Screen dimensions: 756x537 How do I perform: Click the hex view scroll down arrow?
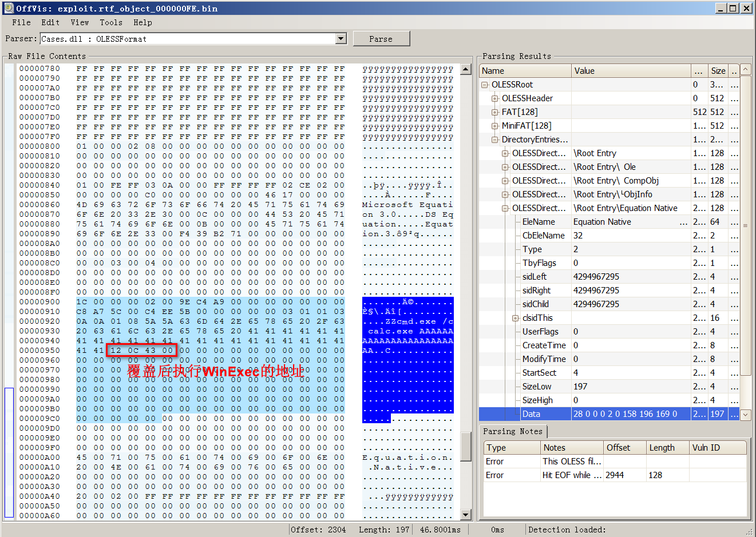(465, 515)
